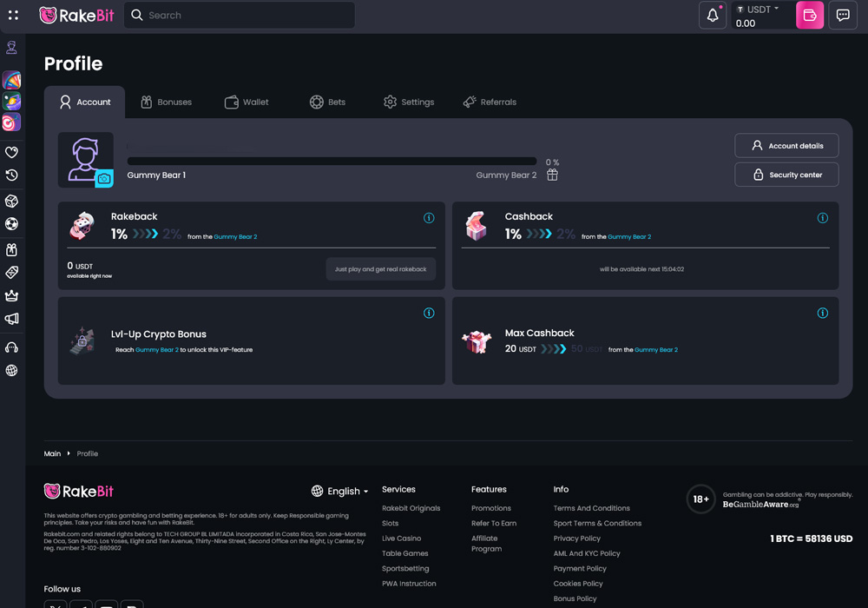Open favorites heart icon in sidebar

click(x=11, y=152)
